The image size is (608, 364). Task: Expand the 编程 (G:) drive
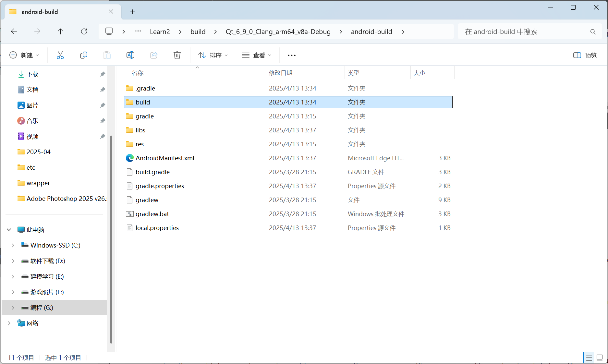pos(13,308)
